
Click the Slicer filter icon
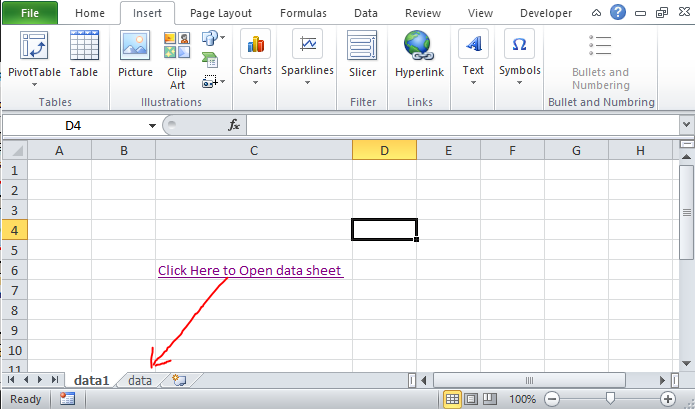pos(362,46)
